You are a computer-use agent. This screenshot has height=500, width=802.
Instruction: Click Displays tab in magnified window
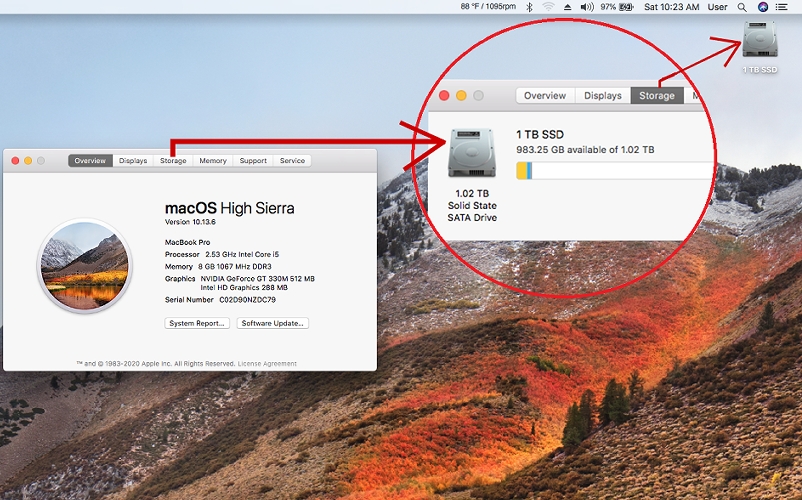pos(603,96)
